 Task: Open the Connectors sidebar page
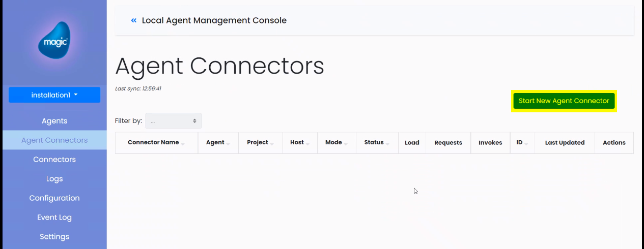54,160
